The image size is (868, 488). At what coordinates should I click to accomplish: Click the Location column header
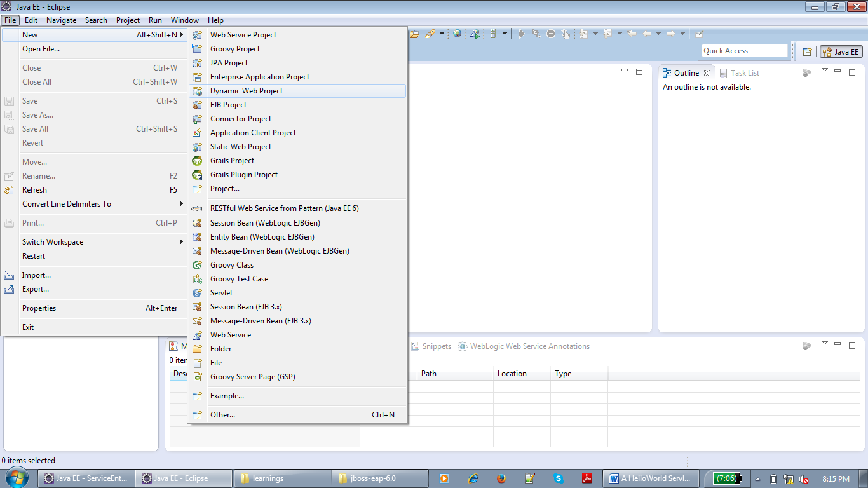(x=522, y=374)
